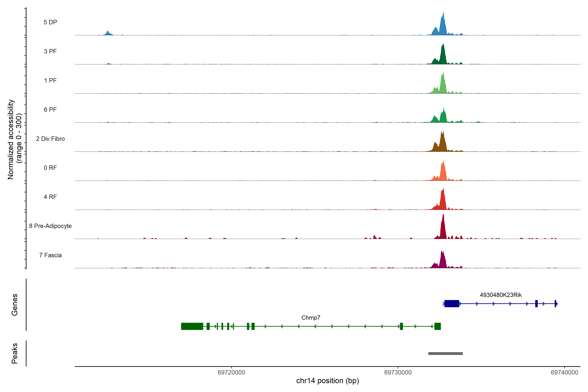Click the 69720000 axis tick label
The height and width of the screenshot is (392, 588).
pyautogui.click(x=231, y=372)
